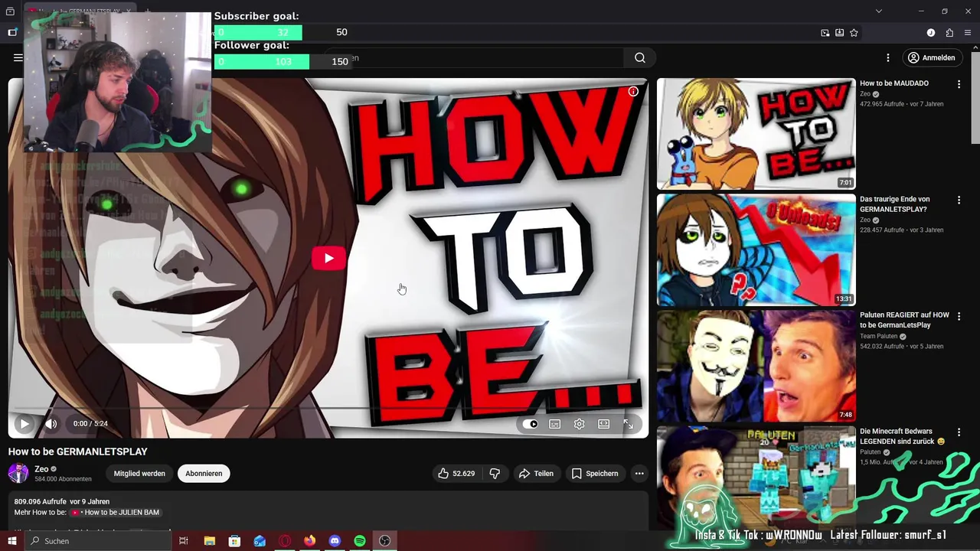Open the YouTube hamburger guide menu
The width and height of the screenshot is (980, 551).
[18, 57]
